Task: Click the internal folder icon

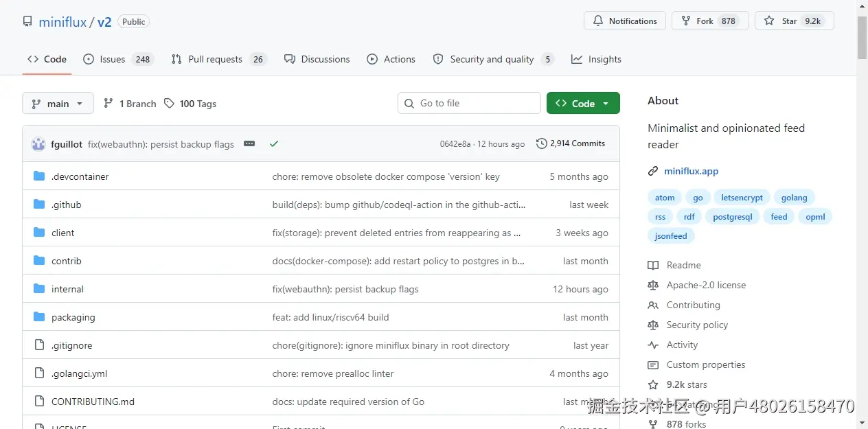Action: click(39, 289)
